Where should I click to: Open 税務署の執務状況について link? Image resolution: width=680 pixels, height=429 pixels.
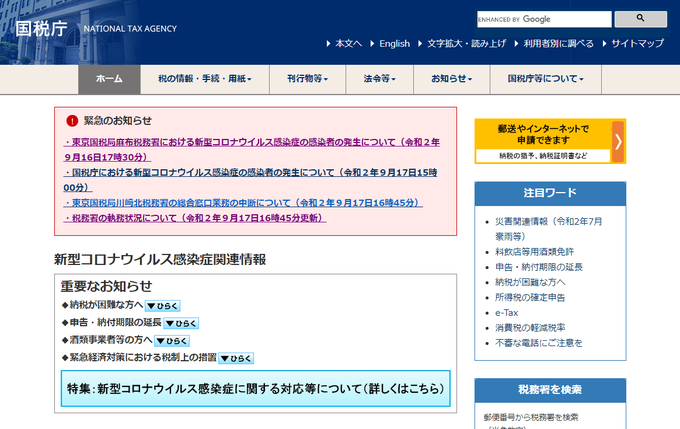point(195,218)
